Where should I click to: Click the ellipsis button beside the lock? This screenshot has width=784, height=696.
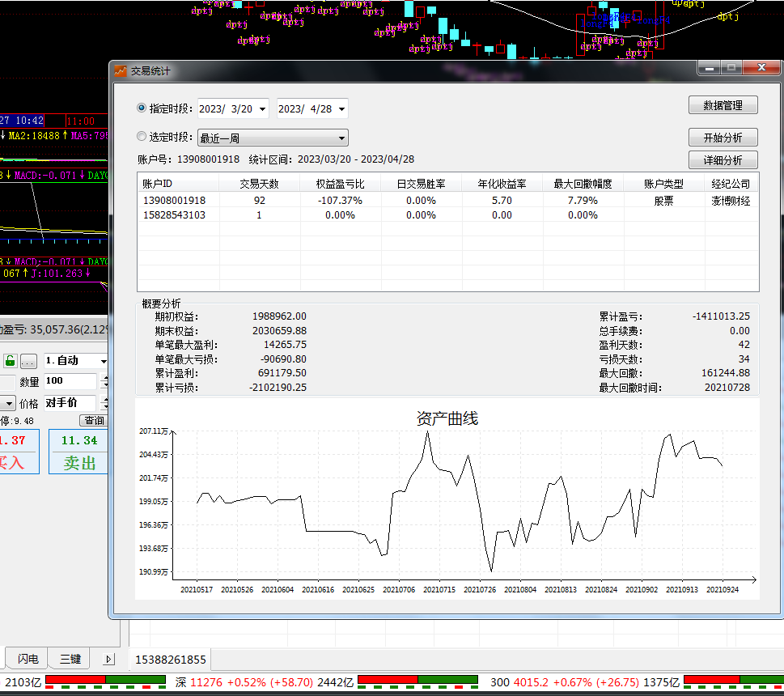coord(28,360)
